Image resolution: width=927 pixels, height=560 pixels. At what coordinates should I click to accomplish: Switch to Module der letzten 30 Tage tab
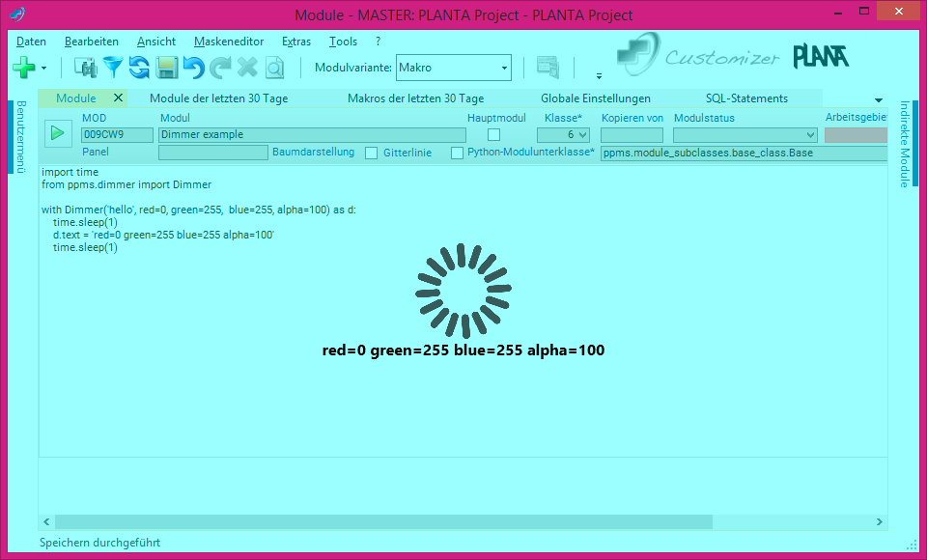tap(219, 98)
